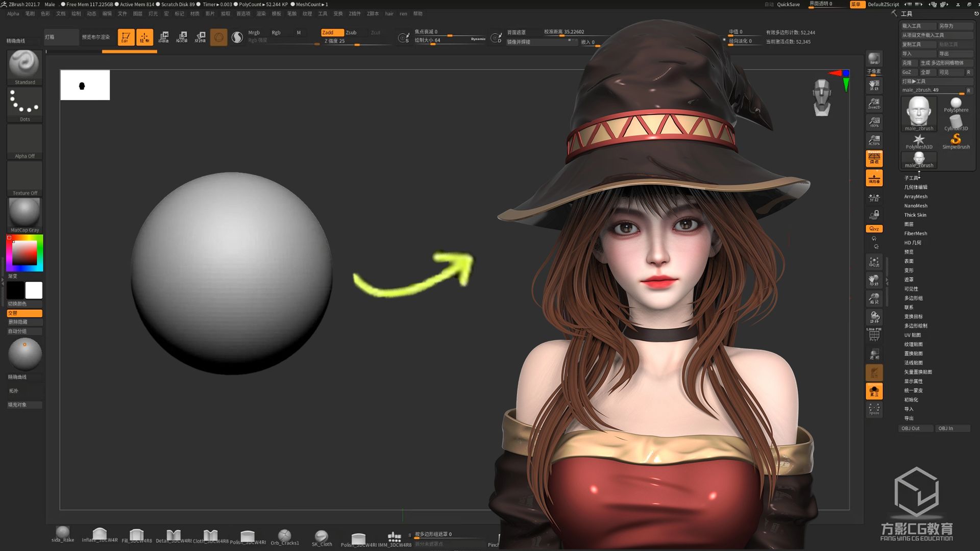Screen dimensions: 980x551
Task: Click the GoZ button
Action: 909,72
